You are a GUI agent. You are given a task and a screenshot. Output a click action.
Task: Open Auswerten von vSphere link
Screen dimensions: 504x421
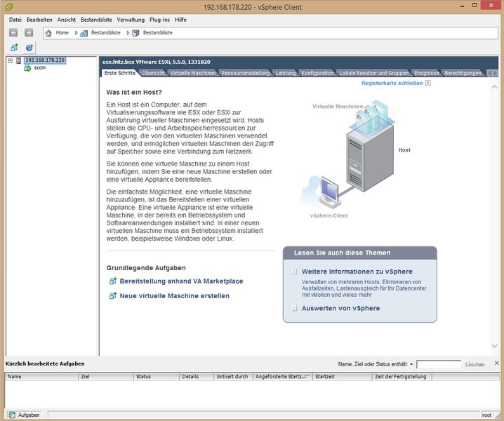(340, 308)
